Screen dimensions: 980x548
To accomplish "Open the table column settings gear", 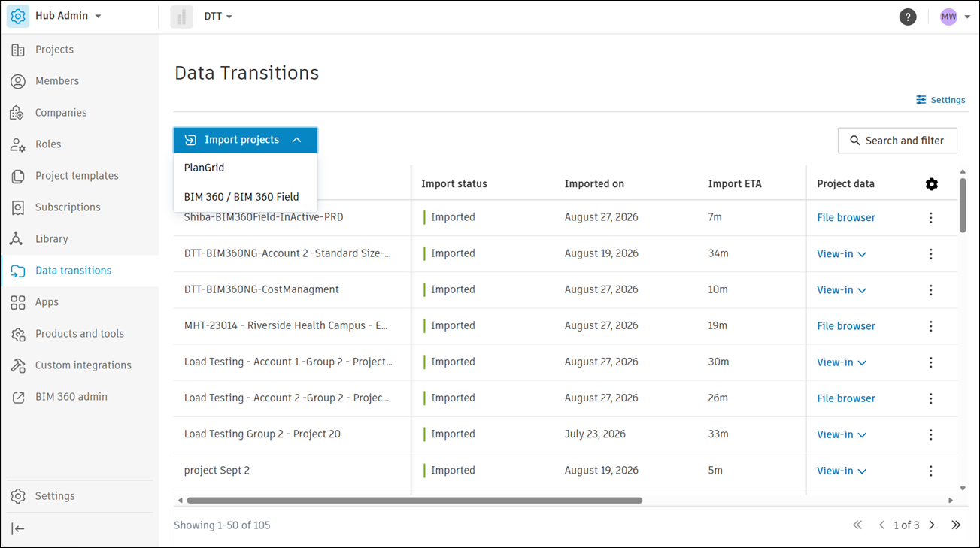I will pos(932,184).
